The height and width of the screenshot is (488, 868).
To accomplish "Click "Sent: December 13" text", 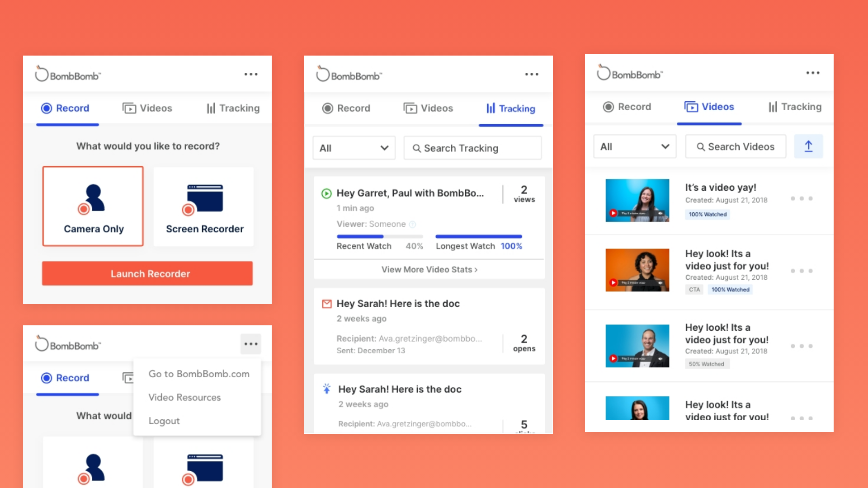I will pyautogui.click(x=371, y=351).
